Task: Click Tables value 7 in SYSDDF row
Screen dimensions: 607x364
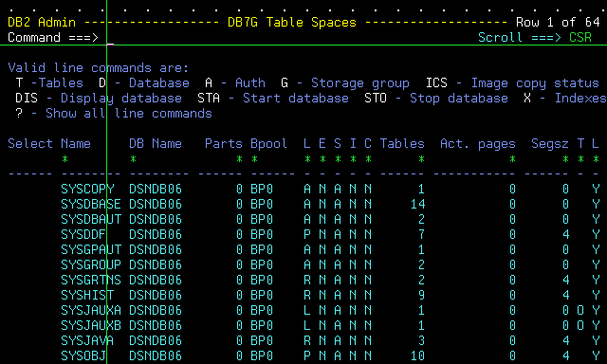Action: click(421, 234)
